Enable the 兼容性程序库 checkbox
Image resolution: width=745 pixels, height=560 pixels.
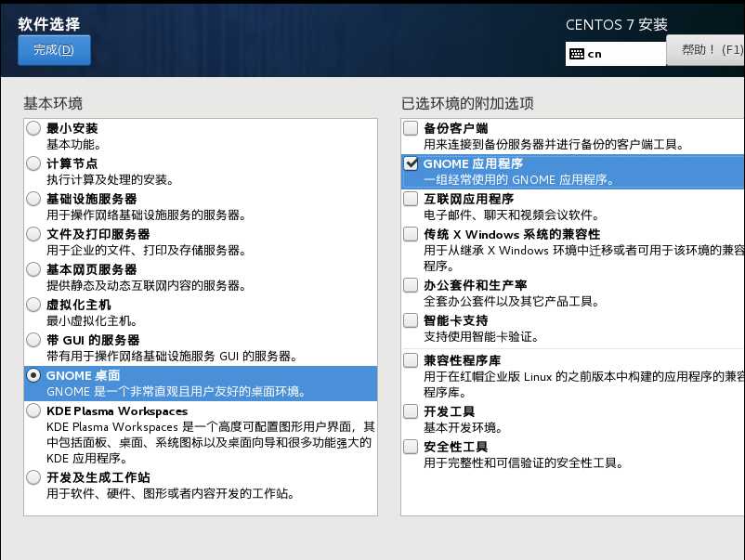pos(411,360)
